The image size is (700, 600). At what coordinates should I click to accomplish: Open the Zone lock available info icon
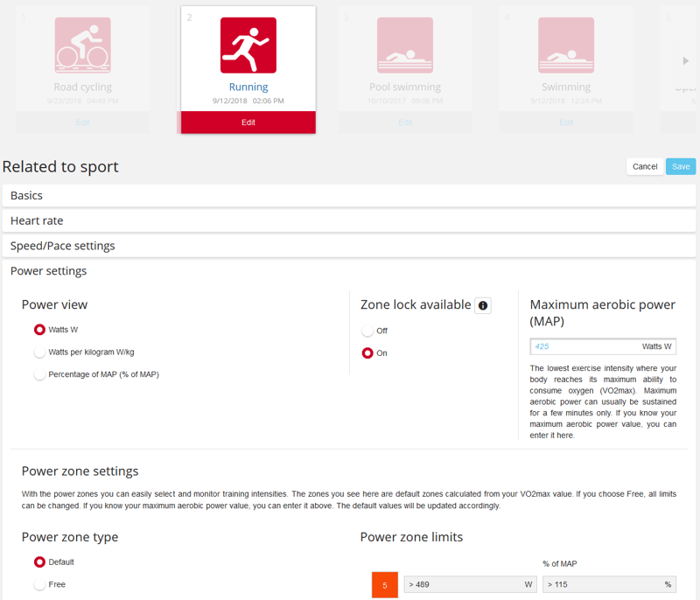(x=483, y=305)
